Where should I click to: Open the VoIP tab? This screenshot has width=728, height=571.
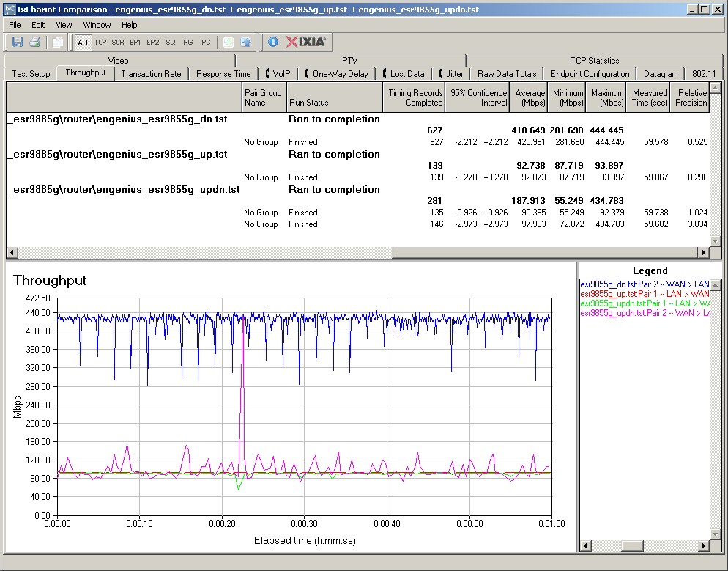click(278, 74)
